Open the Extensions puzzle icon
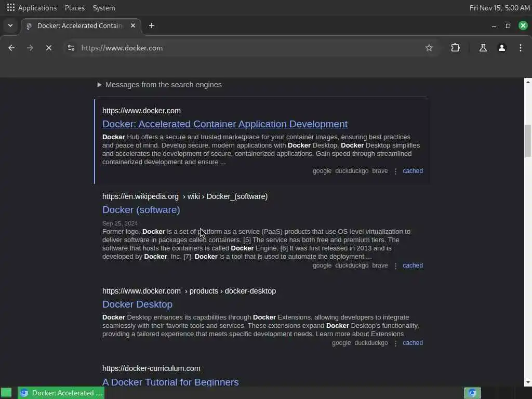This screenshot has height=399, width=532. tap(455, 48)
